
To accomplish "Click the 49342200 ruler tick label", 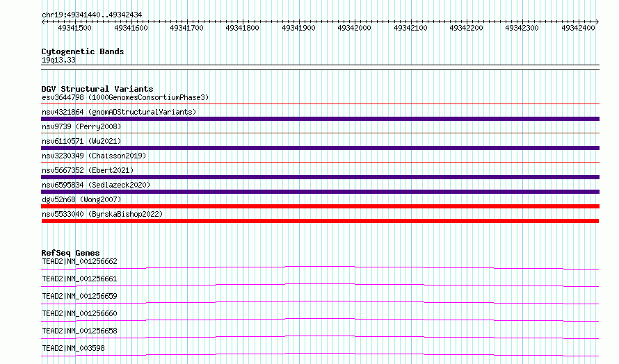I will point(467,28).
